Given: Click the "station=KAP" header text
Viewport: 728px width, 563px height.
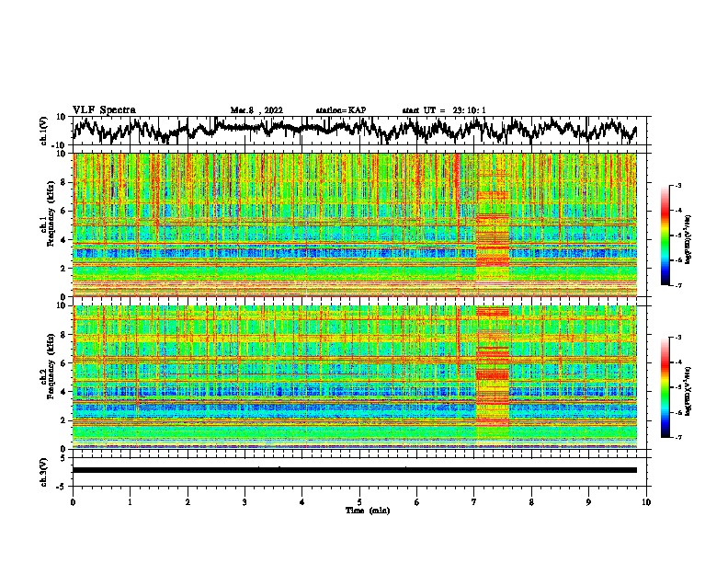Looking at the screenshot, I should click(341, 110).
